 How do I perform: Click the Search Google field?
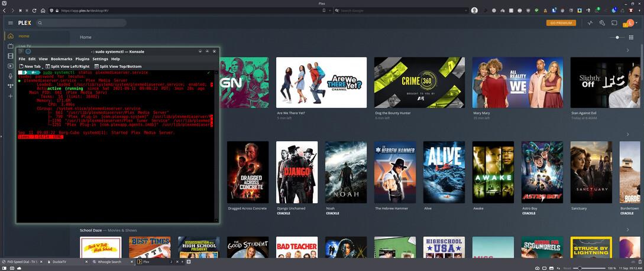[x=400, y=10]
